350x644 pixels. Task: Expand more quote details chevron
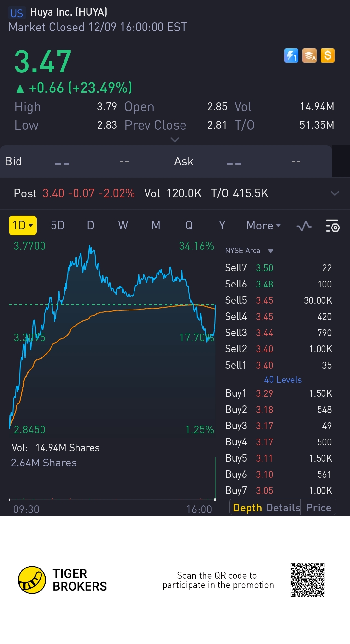[175, 140]
